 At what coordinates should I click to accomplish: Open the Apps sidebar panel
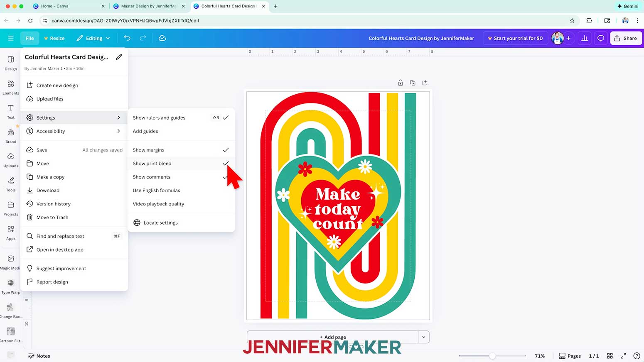click(11, 232)
